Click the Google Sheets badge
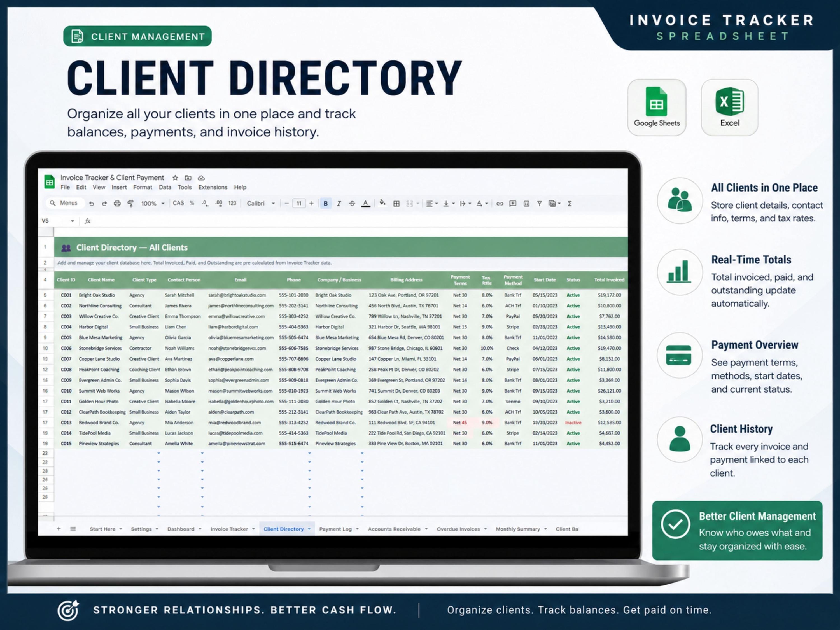 point(657,108)
